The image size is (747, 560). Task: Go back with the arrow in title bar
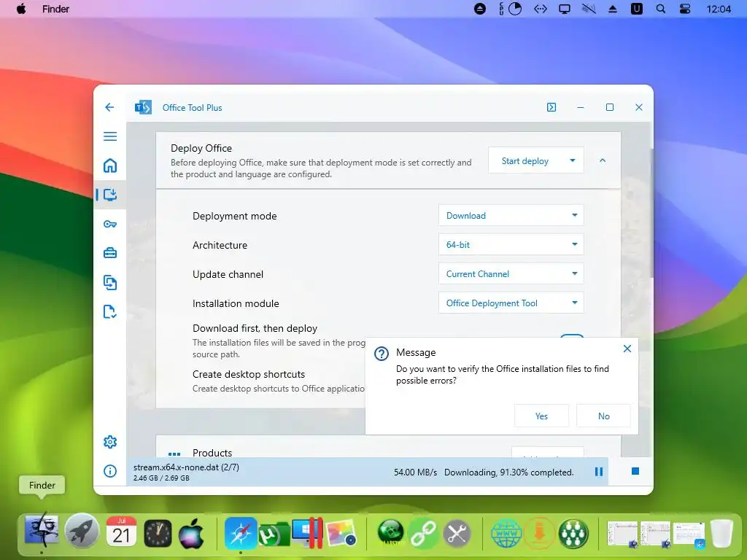click(109, 107)
